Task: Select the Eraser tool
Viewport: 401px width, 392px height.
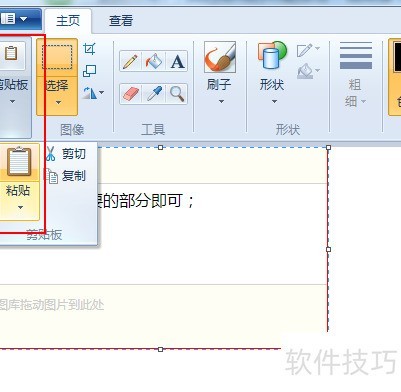Action: click(131, 94)
